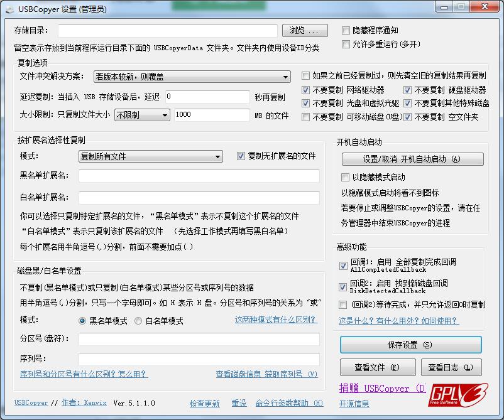504x420 pixels.
Task: Check for updates via 检查更新 link
Action: coord(204,404)
